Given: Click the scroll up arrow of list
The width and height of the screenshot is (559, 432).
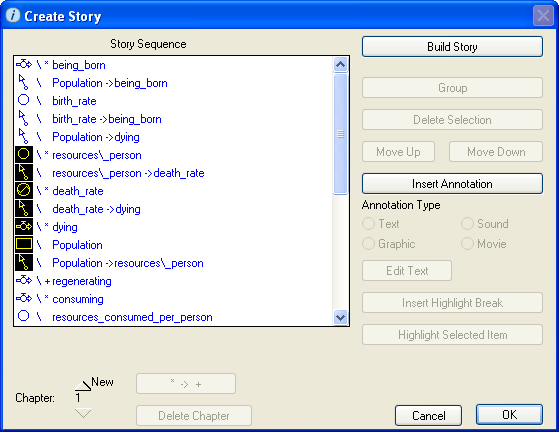Looking at the screenshot, I should (x=340, y=65).
